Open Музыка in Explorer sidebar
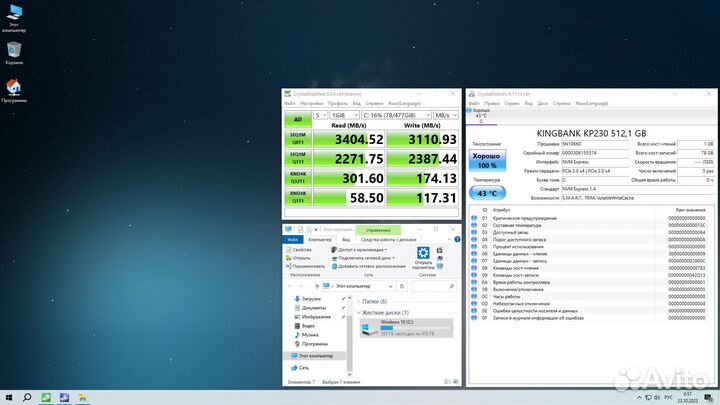 (x=310, y=335)
